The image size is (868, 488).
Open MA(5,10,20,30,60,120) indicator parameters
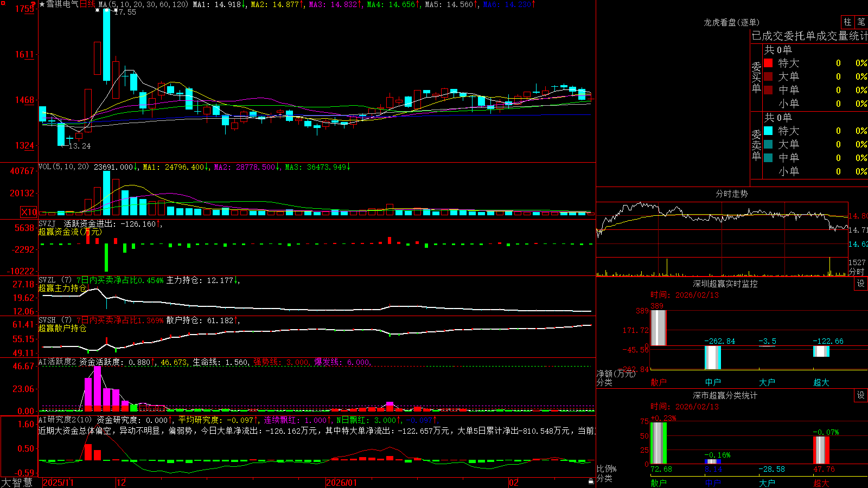144,4
